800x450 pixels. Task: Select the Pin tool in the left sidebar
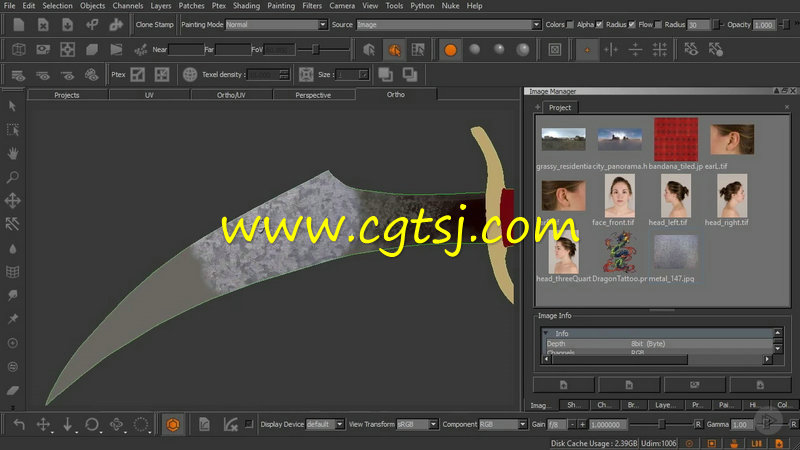(x=13, y=319)
